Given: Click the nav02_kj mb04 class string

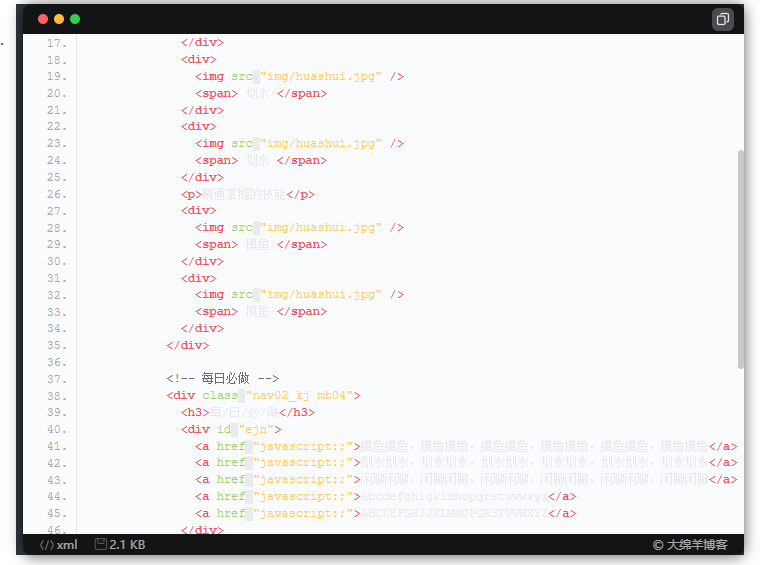Looking at the screenshot, I should click(303, 395).
